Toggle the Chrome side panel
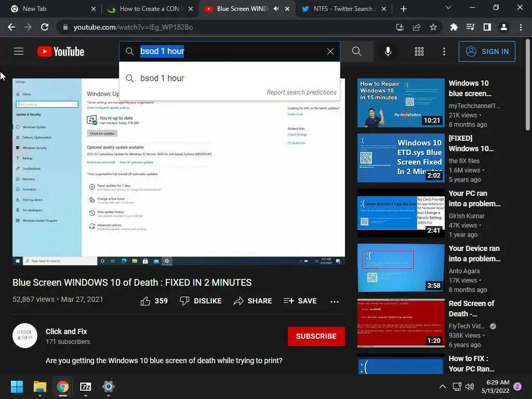The width and height of the screenshot is (532, 399). [x=487, y=27]
